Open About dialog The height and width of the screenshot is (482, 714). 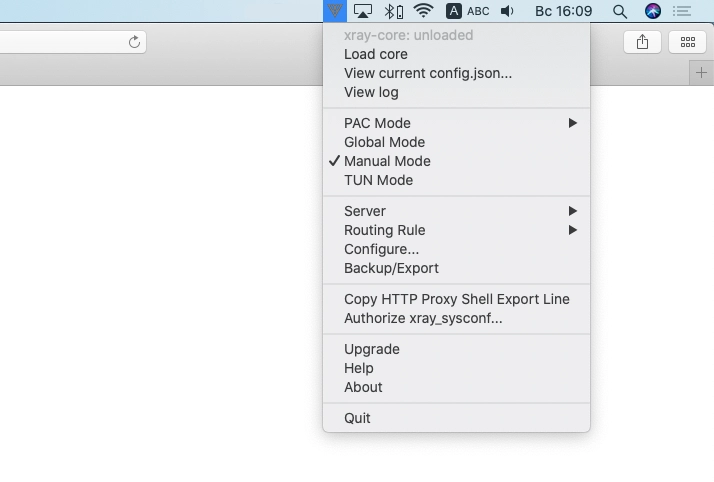pos(456,388)
